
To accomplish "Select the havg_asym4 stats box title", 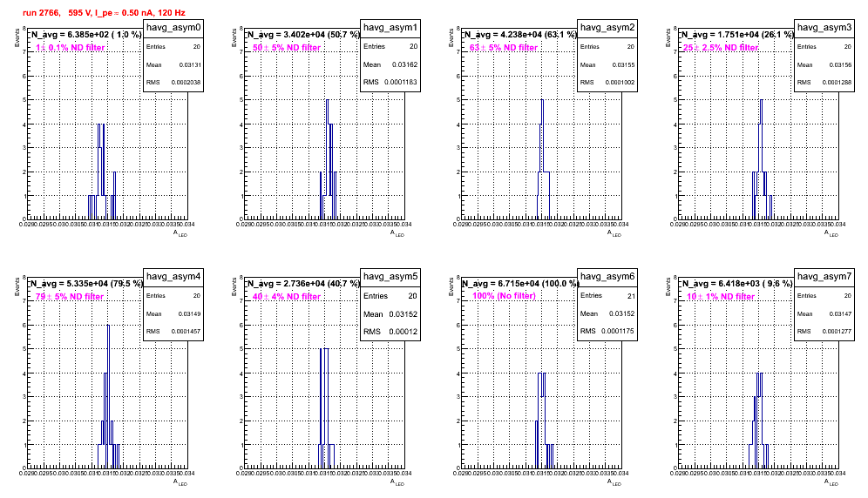I will [x=173, y=276].
